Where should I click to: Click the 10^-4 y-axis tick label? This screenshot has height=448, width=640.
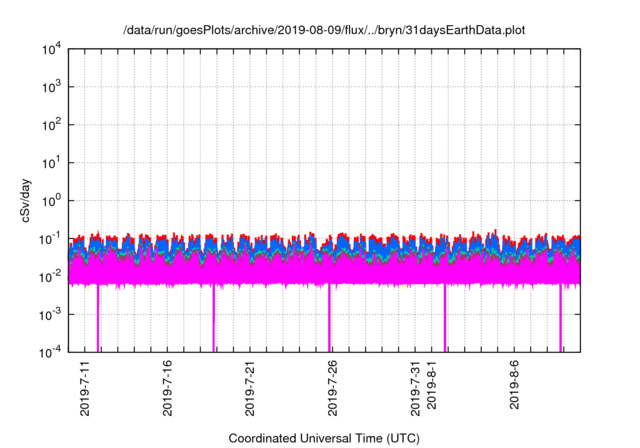pyautogui.click(x=51, y=352)
